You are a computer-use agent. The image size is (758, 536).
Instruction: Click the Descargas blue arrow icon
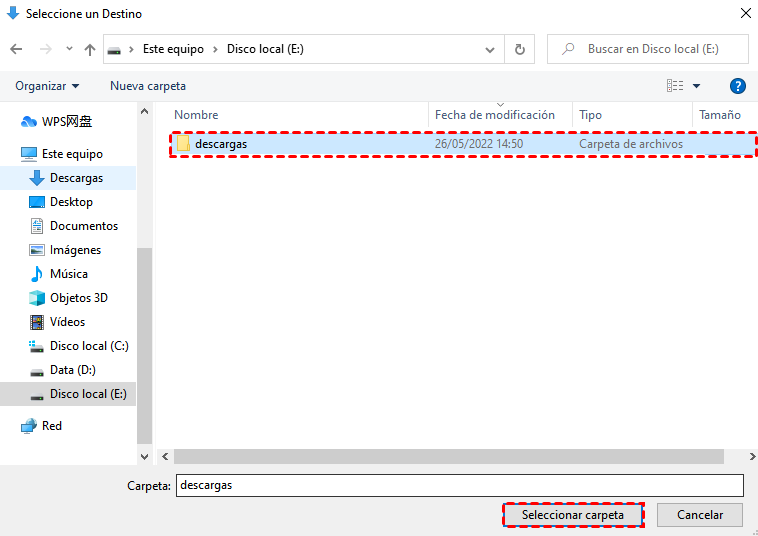pyautogui.click(x=37, y=178)
